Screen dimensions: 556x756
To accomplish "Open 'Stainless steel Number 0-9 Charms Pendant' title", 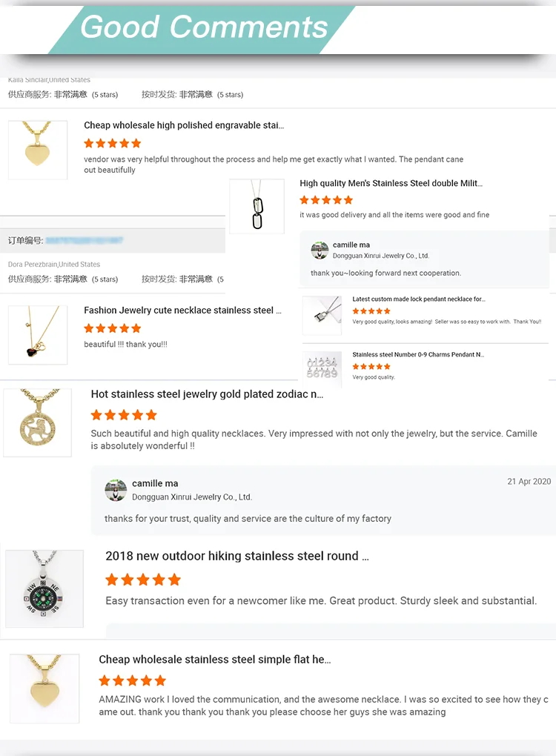I will pos(418,354).
